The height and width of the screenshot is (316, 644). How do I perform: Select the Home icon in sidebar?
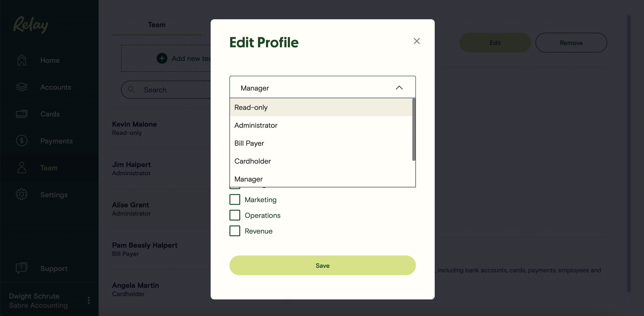[x=22, y=60]
